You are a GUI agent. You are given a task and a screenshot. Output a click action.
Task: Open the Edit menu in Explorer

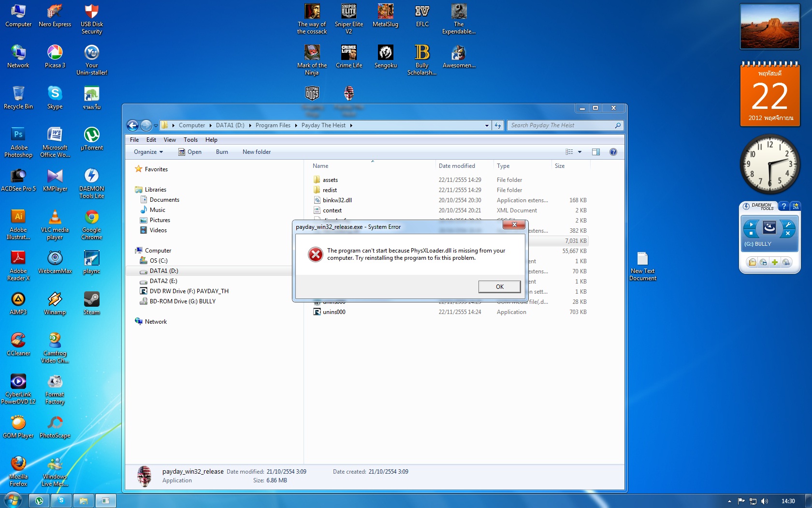tap(151, 140)
